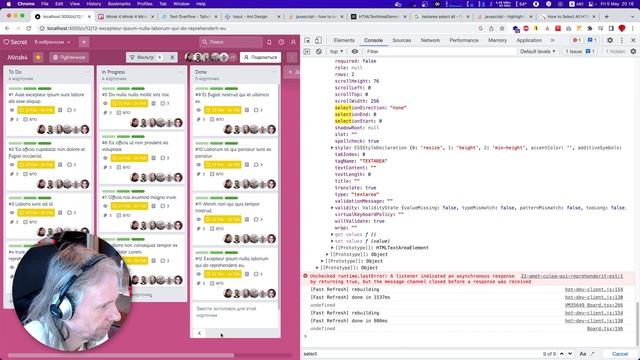Viewport: 640px width, 360px height.
Task: Click the red error count badge
Action: tap(576, 40)
